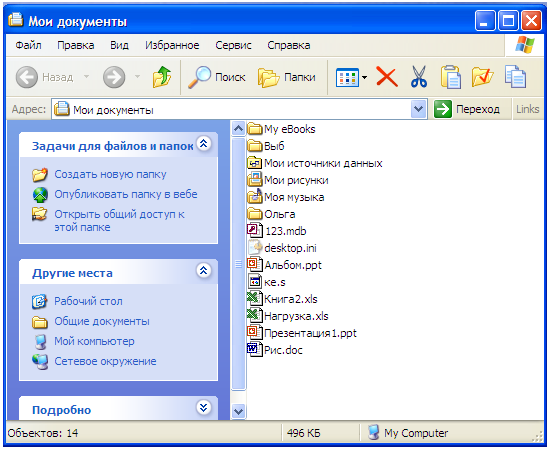547x449 pixels.
Task: Click Открыть общий доступ к этой папке link
Action: point(119,221)
